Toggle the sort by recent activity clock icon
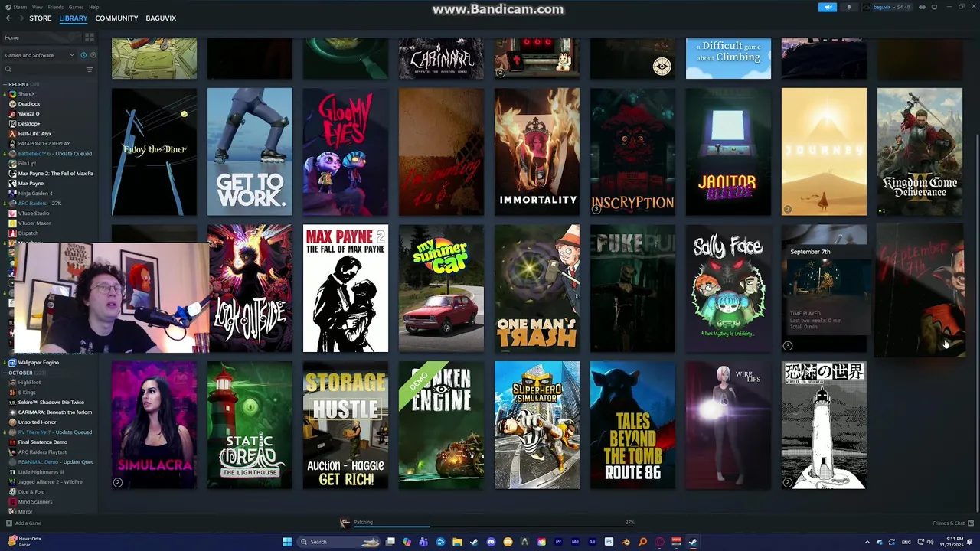The width and height of the screenshot is (980, 551). pyautogui.click(x=83, y=55)
